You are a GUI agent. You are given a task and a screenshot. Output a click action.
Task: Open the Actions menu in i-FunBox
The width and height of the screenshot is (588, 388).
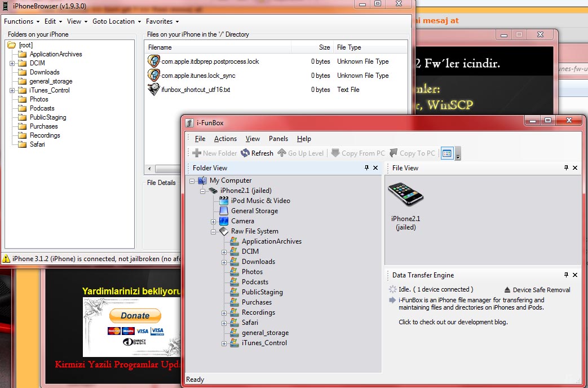click(x=226, y=139)
